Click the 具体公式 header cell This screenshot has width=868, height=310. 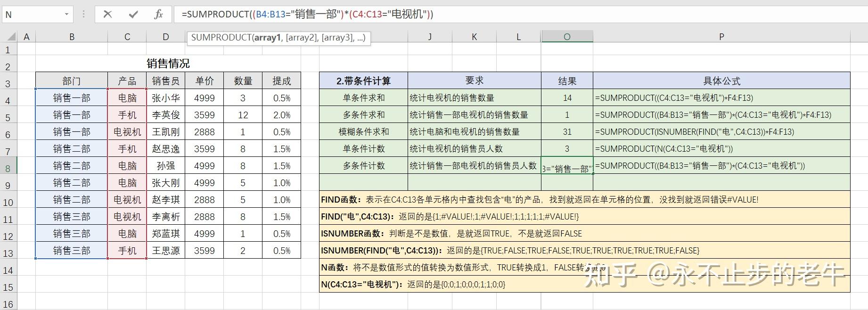721,81
